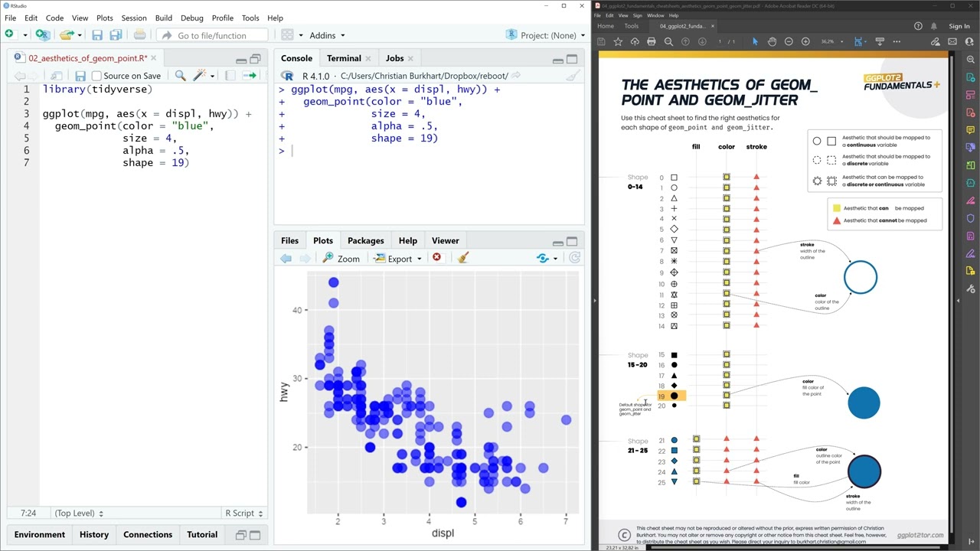
Task: Close the Jobs tab
Action: 410,58
